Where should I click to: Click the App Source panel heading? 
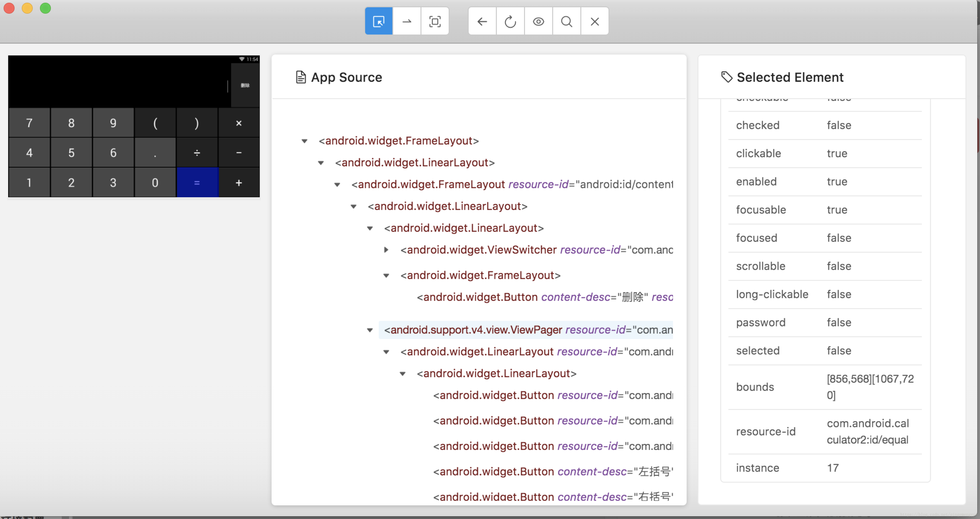(346, 77)
